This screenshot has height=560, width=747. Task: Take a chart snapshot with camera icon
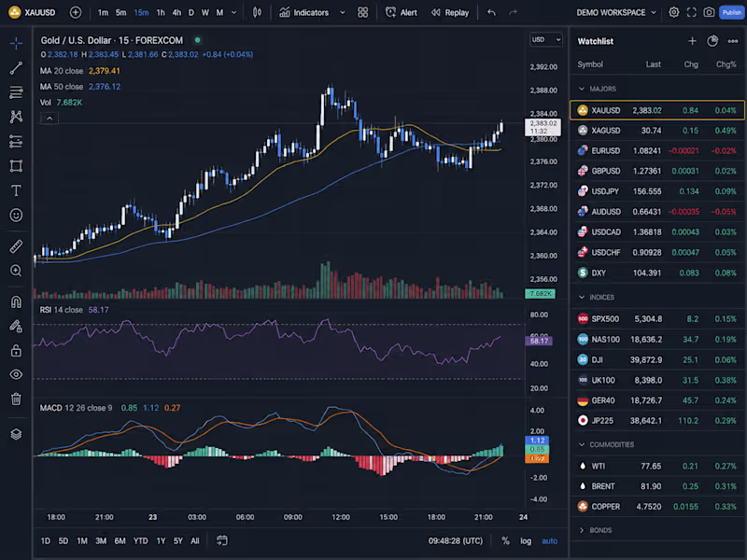709,12
